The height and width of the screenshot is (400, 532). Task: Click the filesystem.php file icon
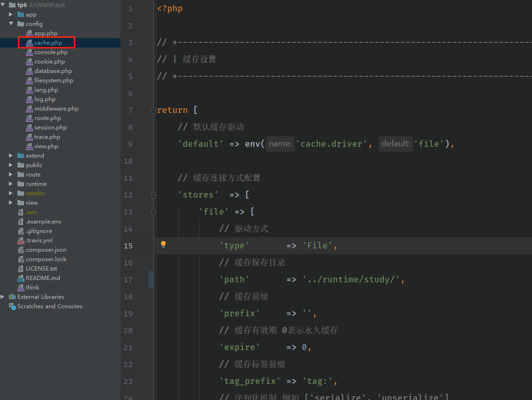pyautogui.click(x=30, y=80)
